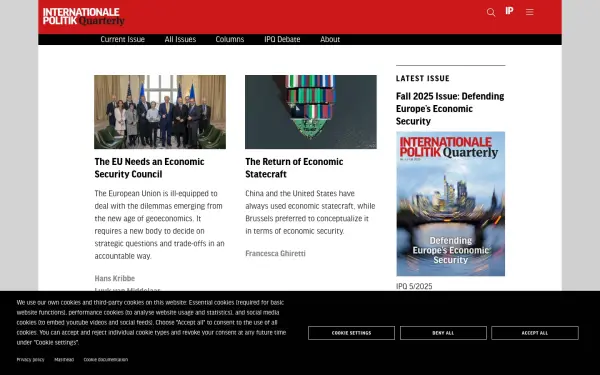Select Columns in the navigation bar
The image size is (600, 375).
230,39
